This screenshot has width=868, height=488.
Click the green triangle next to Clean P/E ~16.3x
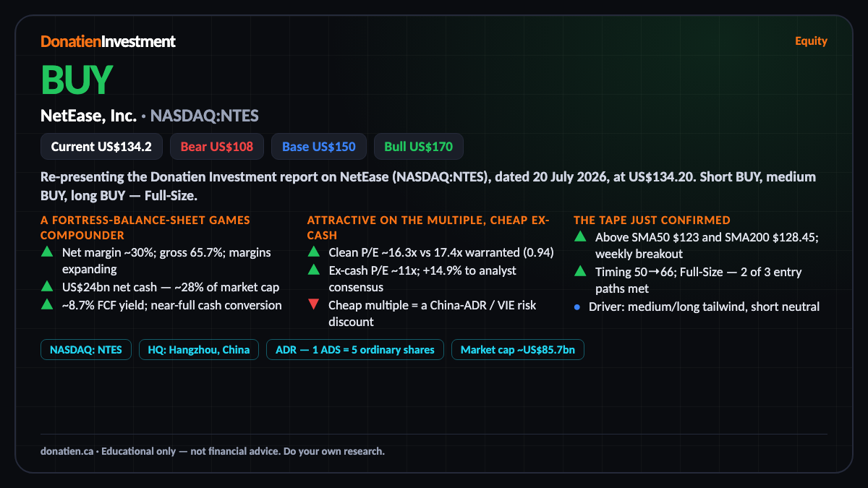(313, 252)
